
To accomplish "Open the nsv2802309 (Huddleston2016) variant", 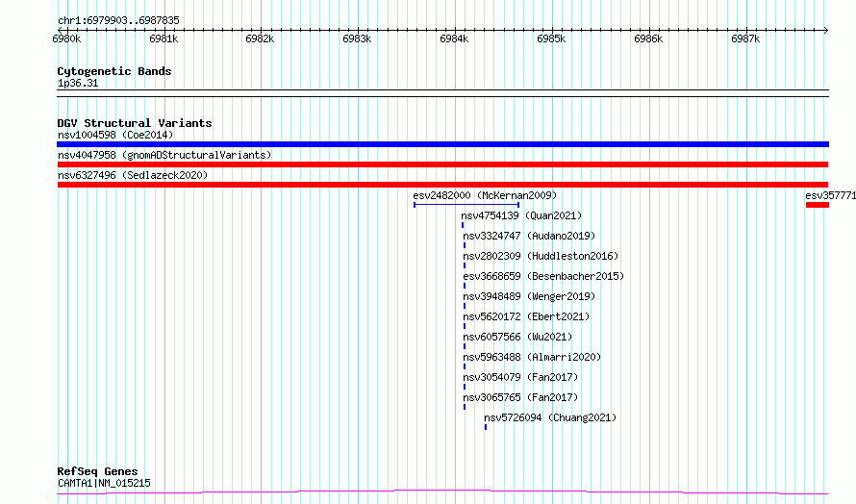I will point(541,256).
